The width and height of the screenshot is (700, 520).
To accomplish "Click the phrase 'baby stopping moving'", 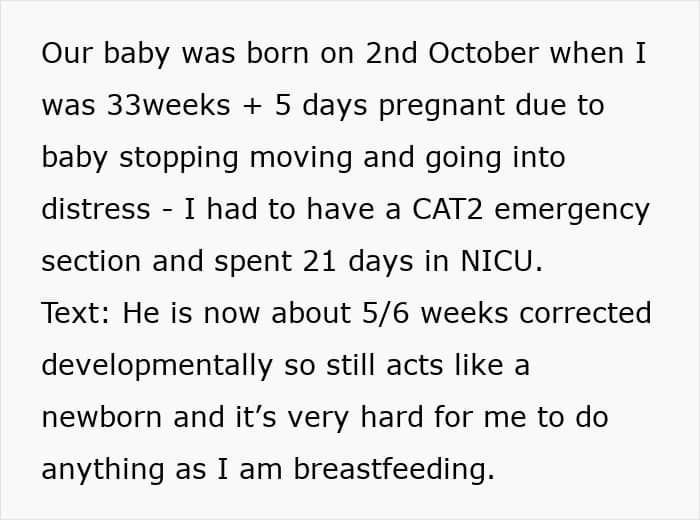I will pos(188,158).
